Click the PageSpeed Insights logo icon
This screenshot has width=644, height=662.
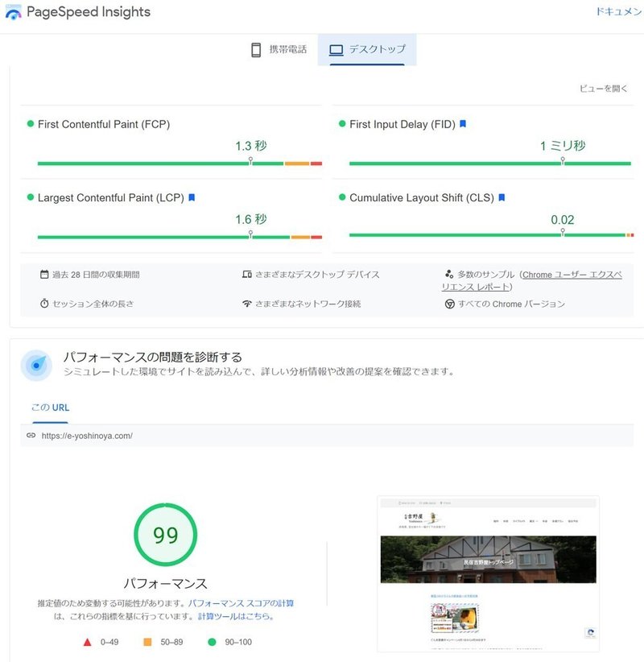click(x=13, y=12)
